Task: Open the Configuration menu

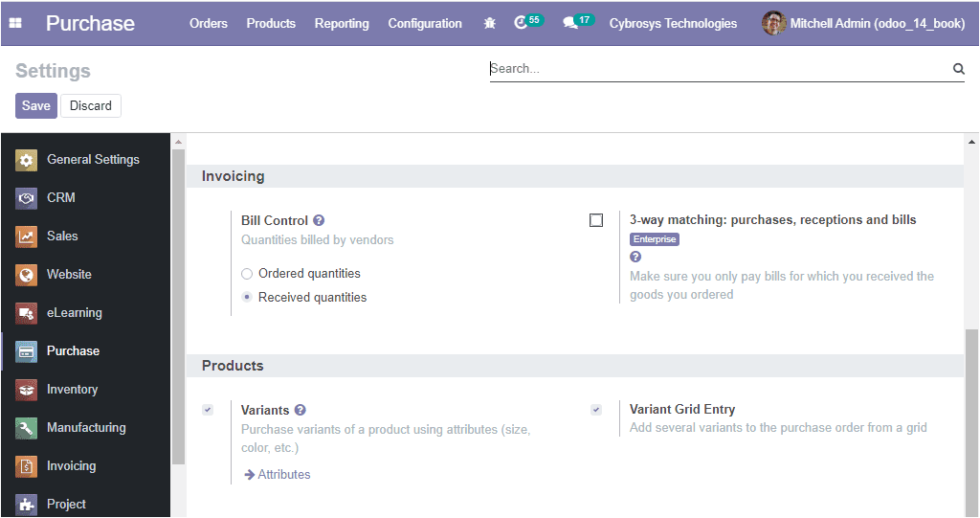Action: pyautogui.click(x=425, y=23)
